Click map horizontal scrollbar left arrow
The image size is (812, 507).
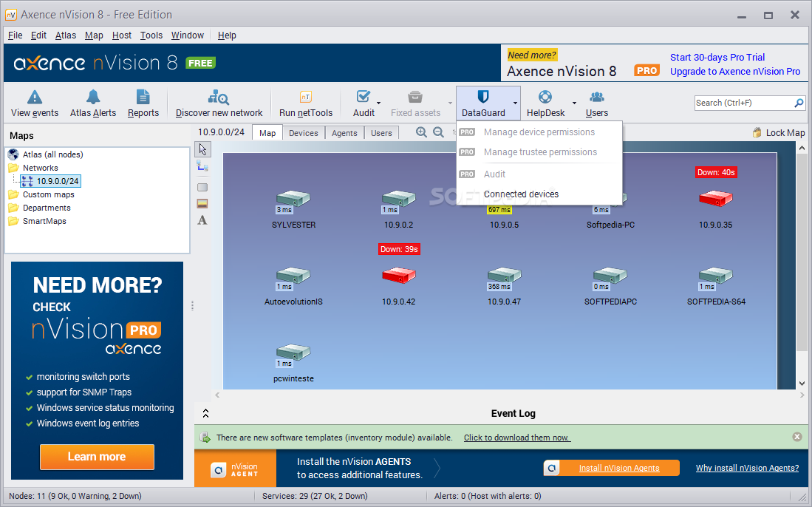click(x=217, y=395)
